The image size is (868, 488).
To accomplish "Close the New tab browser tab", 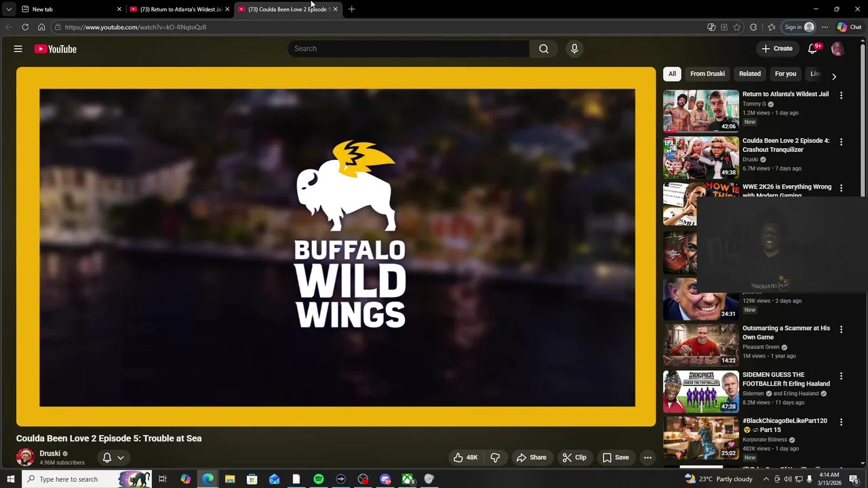I will click(x=119, y=9).
